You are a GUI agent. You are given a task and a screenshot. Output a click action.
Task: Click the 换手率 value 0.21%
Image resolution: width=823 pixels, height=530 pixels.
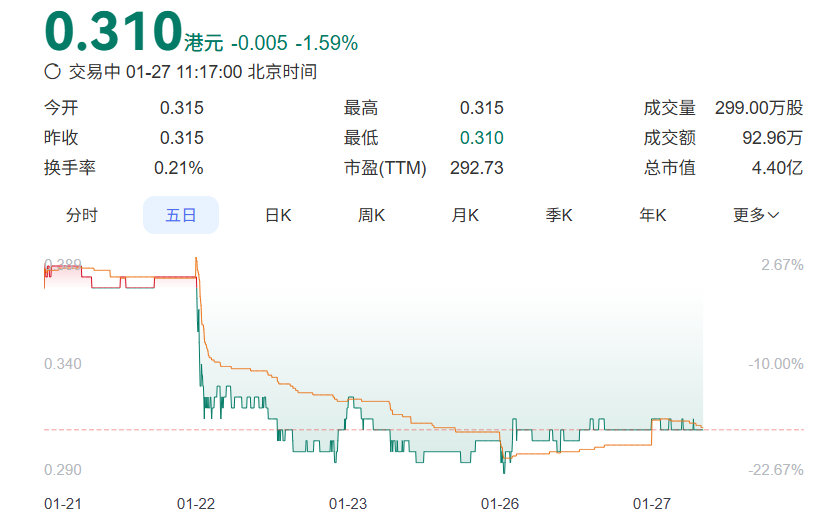point(178,168)
